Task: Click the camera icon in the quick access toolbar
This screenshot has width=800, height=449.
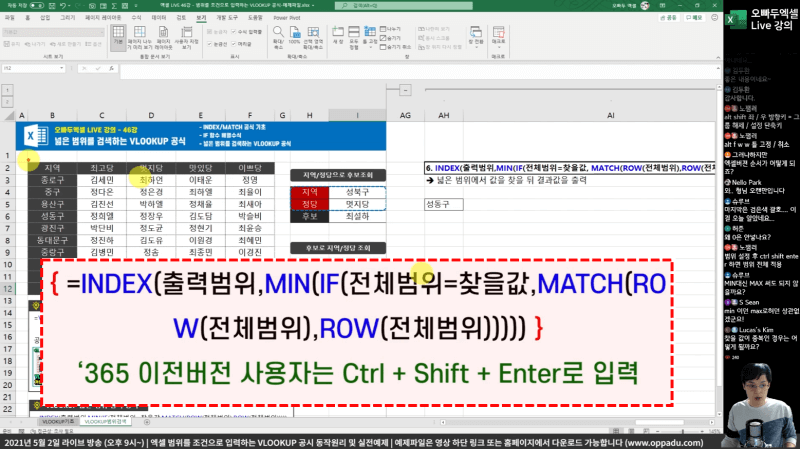Action: (x=92, y=6)
